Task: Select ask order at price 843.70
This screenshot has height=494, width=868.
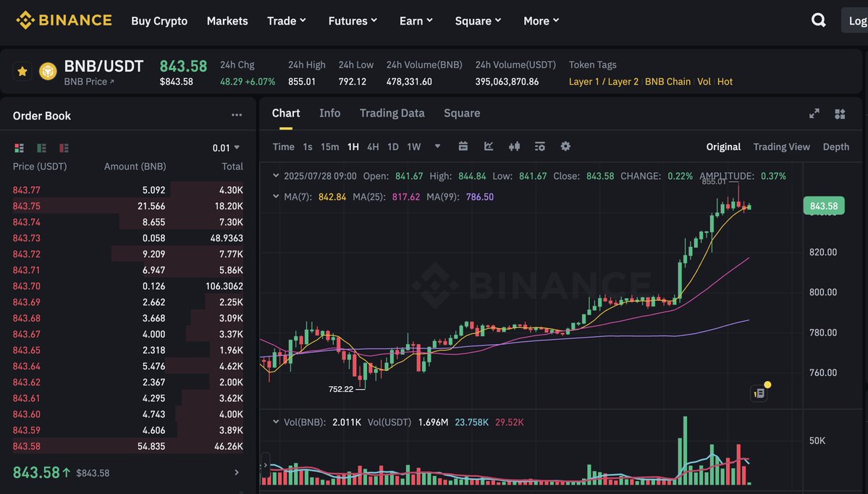Action: tap(128, 286)
